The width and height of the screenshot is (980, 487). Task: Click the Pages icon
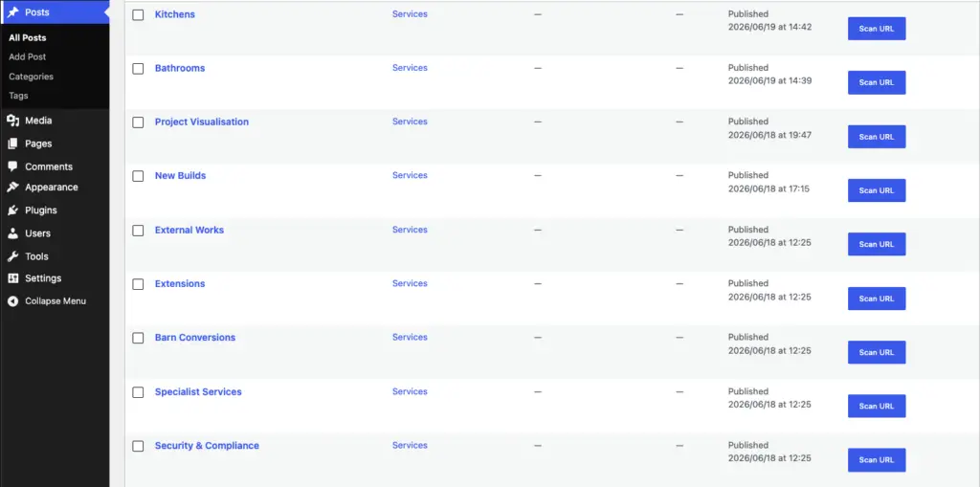pyautogui.click(x=13, y=144)
